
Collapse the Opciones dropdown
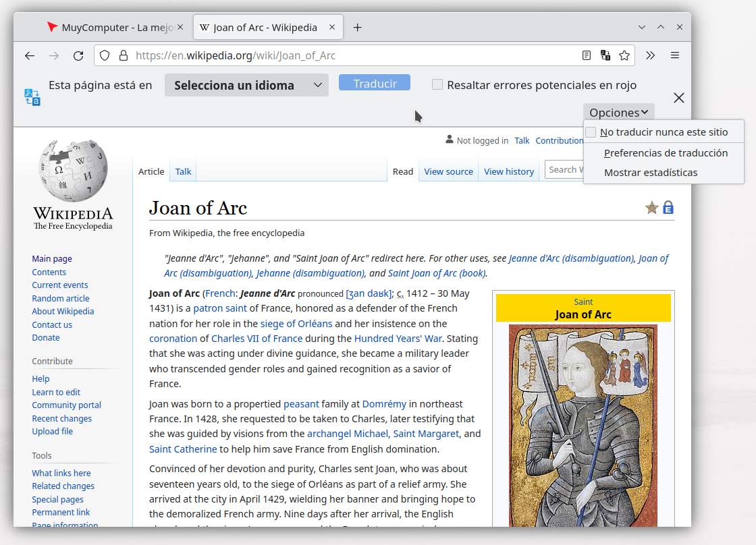point(618,113)
